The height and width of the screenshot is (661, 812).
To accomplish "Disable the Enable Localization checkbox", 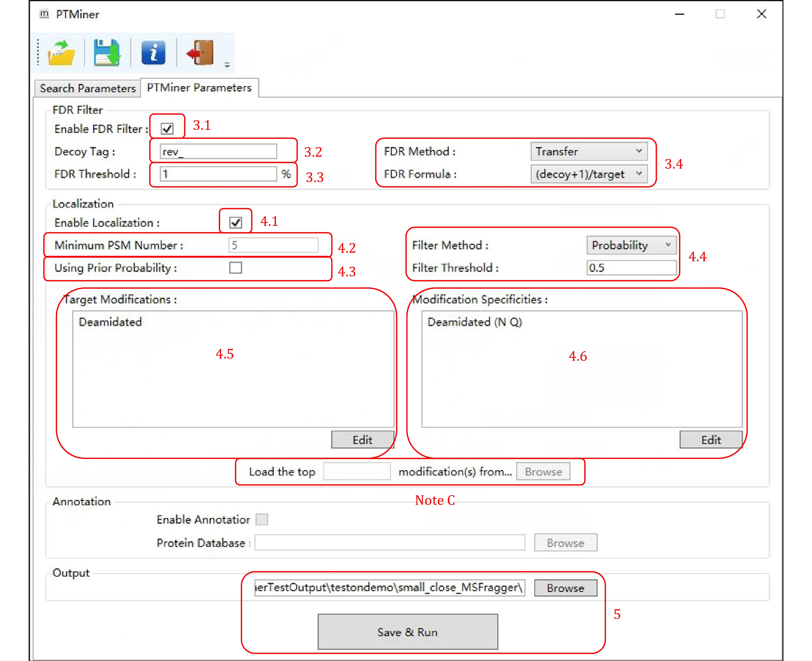I will click(x=236, y=222).
